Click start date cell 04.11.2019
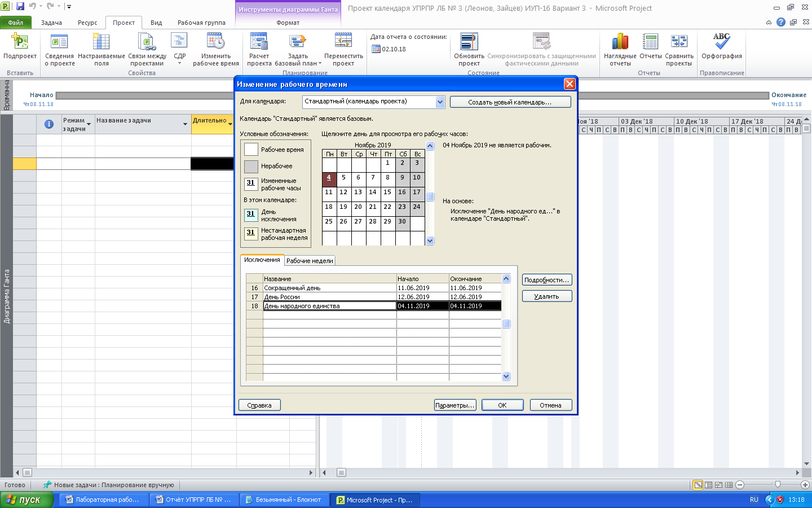This screenshot has height=508, width=812. [422, 306]
